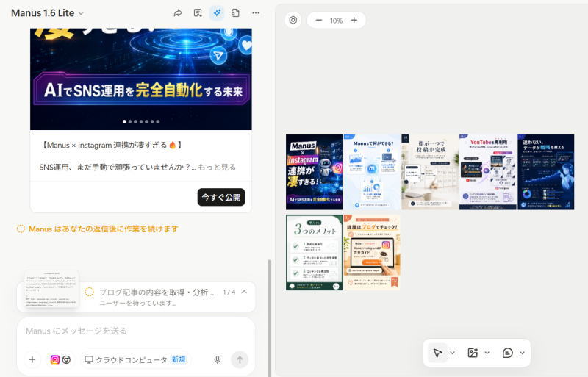Viewport: 588px width, 377px height.
Task: Expand the image tool options chevron
Action: [x=487, y=353]
